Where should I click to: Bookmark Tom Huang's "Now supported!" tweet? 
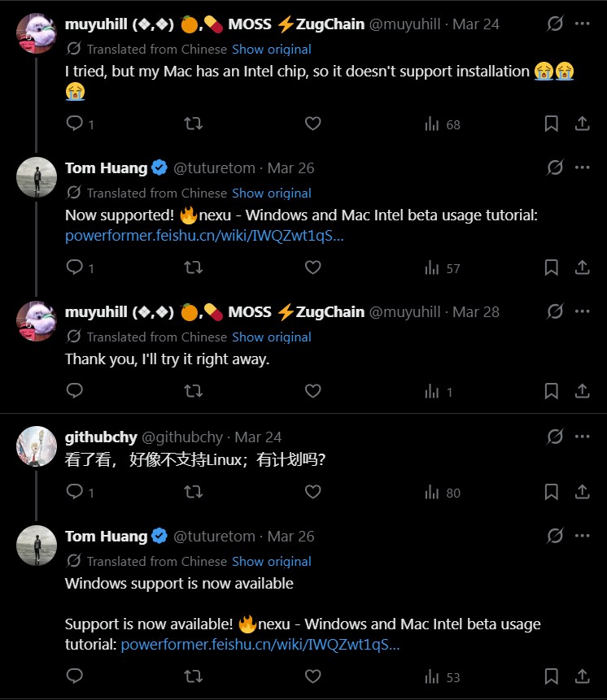(x=551, y=267)
